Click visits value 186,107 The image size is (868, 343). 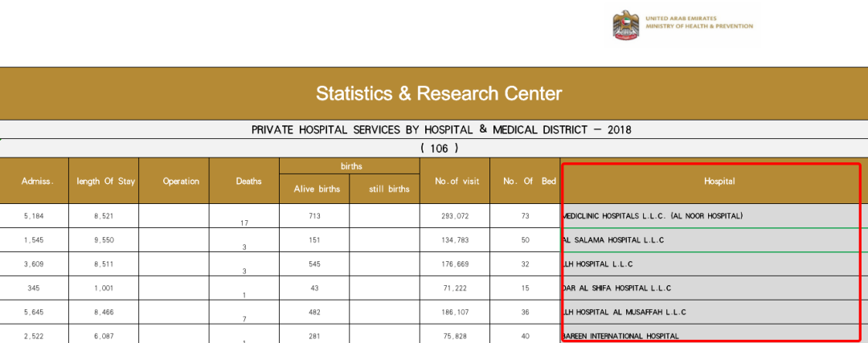(x=454, y=312)
